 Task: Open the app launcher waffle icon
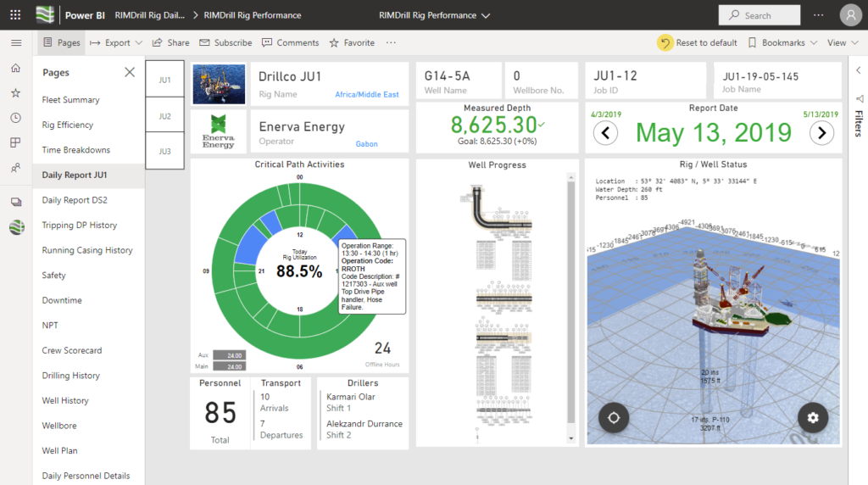coord(15,15)
